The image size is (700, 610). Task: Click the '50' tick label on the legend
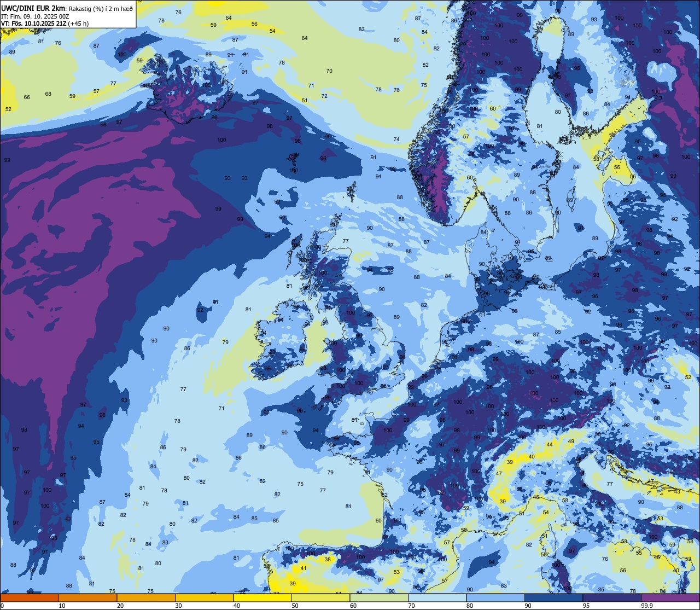pos(295,606)
